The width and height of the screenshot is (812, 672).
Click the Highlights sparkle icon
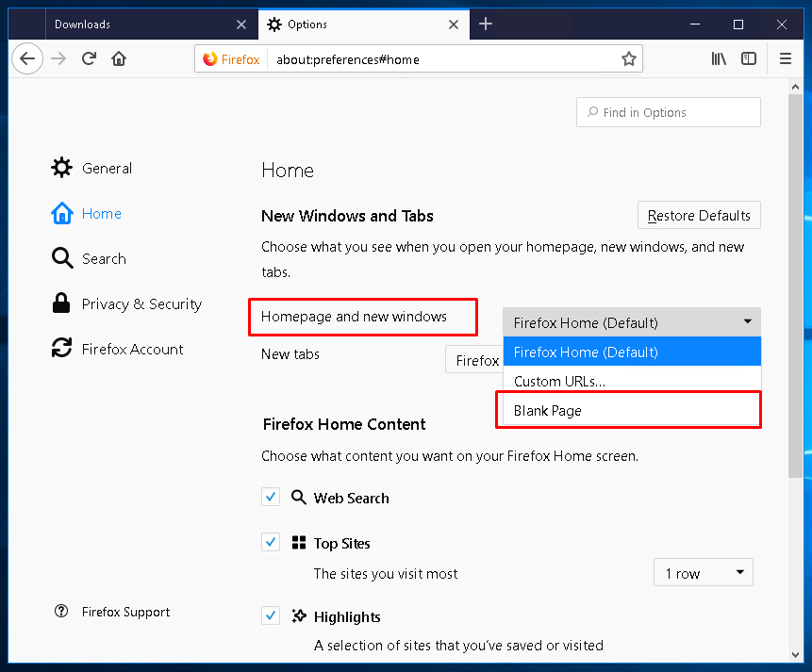299,616
